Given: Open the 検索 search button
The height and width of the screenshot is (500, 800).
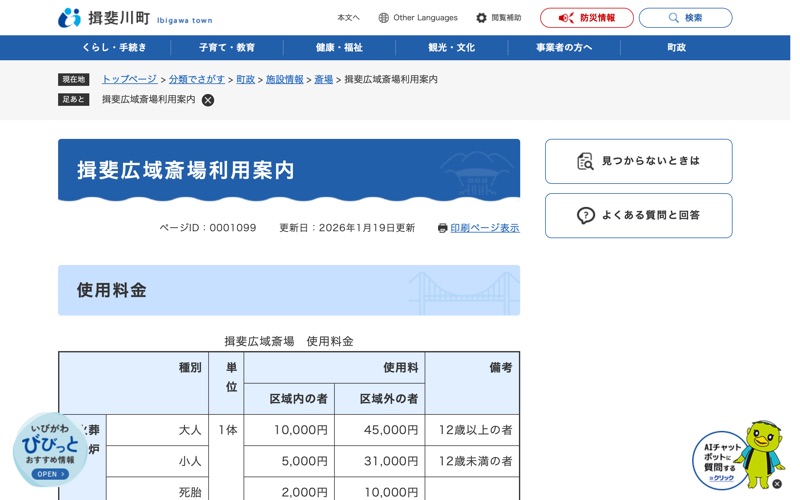Looking at the screenshot, I should pos(686,18).
